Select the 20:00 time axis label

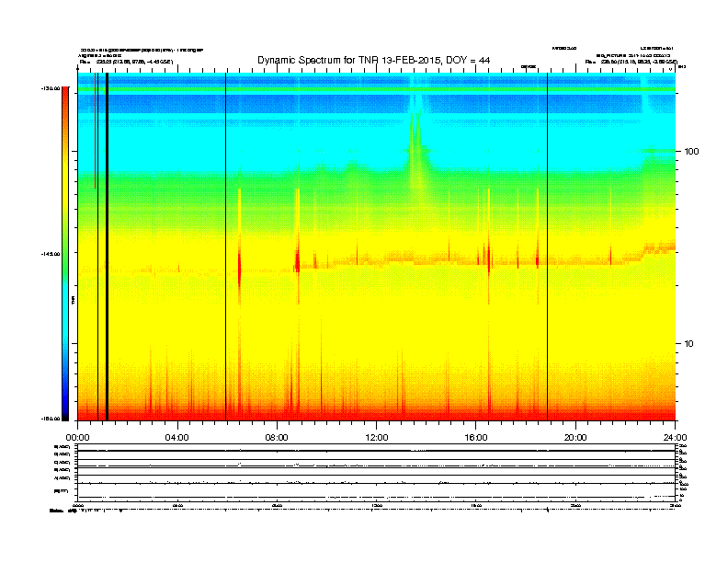pyautogui.click(x=575, y=438)
